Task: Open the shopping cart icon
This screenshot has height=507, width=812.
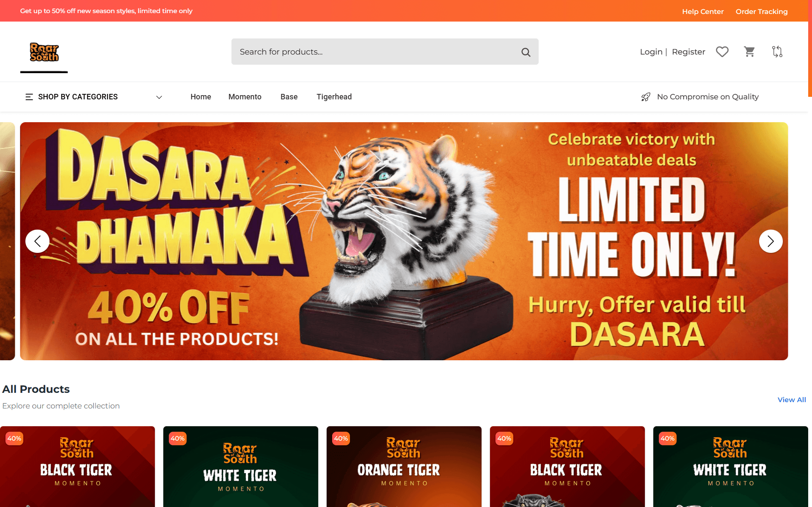Action: 749,52
